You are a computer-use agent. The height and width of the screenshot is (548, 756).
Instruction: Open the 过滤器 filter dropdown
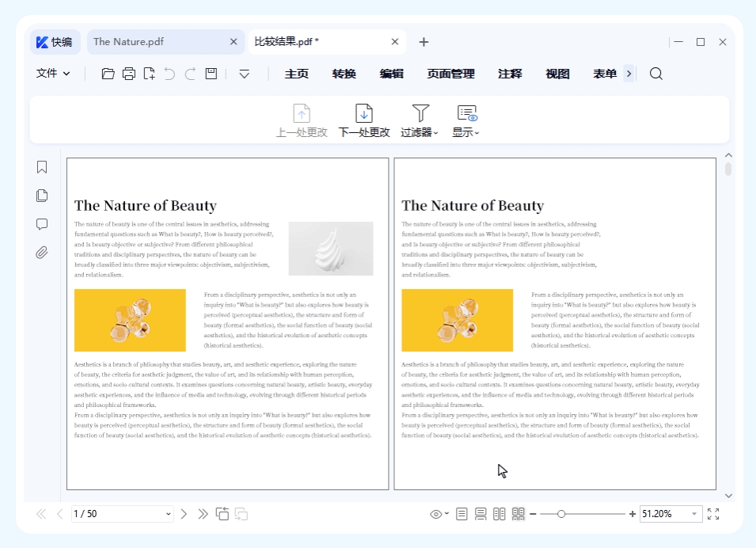420,121
